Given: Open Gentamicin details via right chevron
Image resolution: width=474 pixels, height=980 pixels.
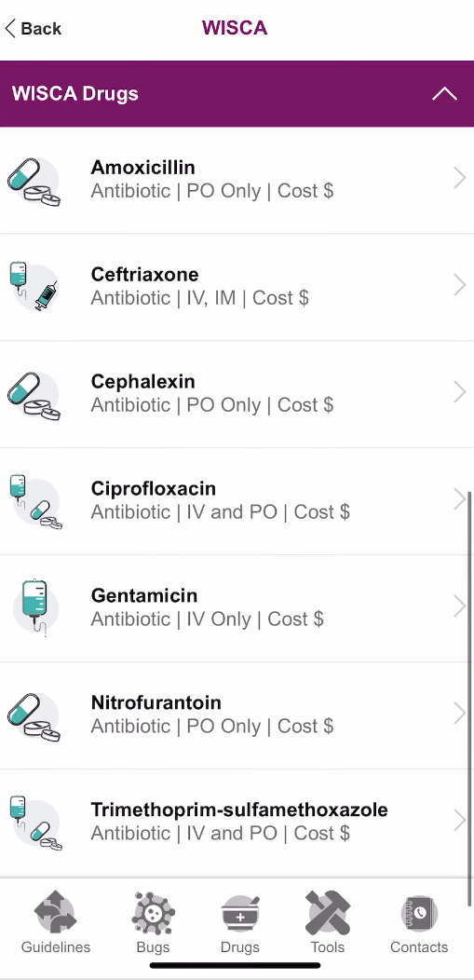Looking at the screenshot, I should (x=460, y=606).
